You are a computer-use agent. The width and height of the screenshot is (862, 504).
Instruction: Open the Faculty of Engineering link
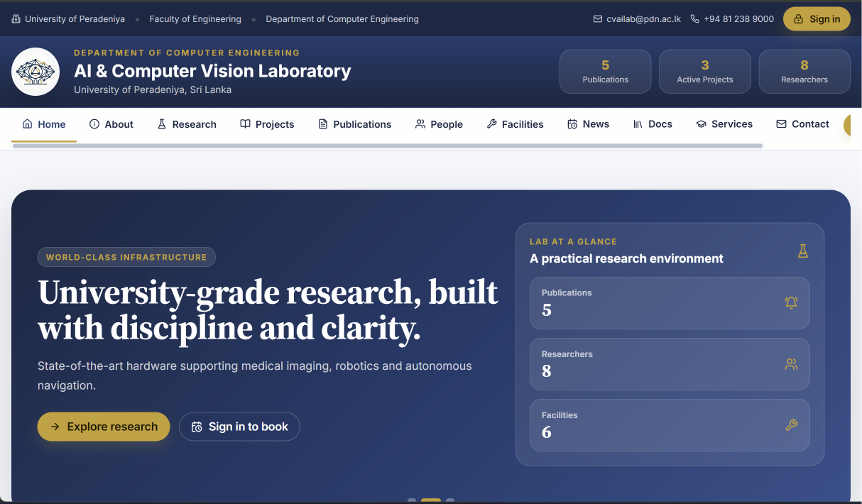coord(195,19)
